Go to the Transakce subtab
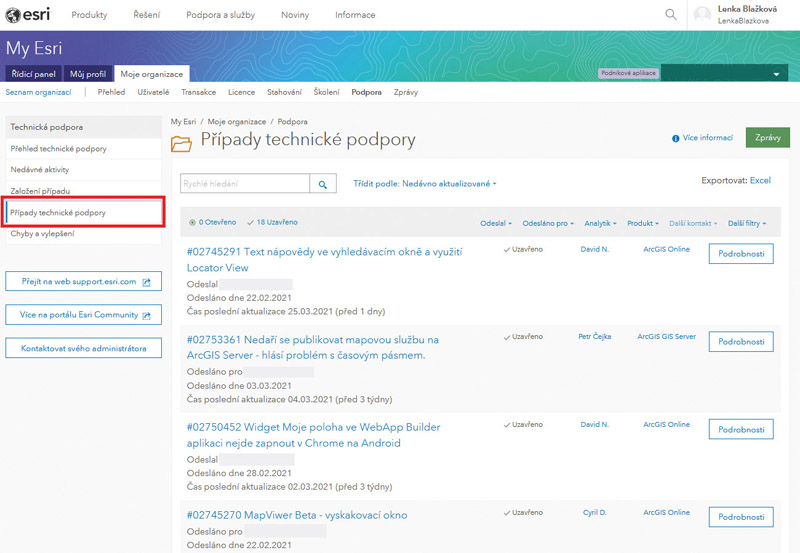Image resolution: width=800 pixels, height=553 pixels. click(x=198, y=92)
